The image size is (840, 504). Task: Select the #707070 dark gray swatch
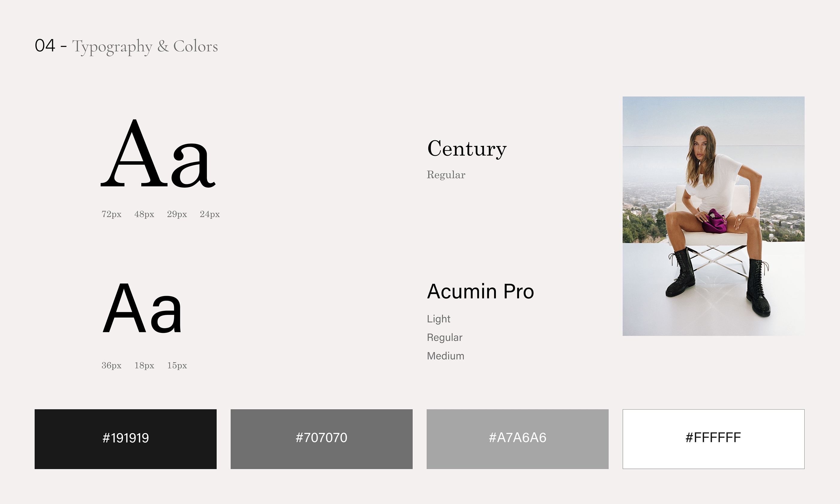[x=321, y=438]
